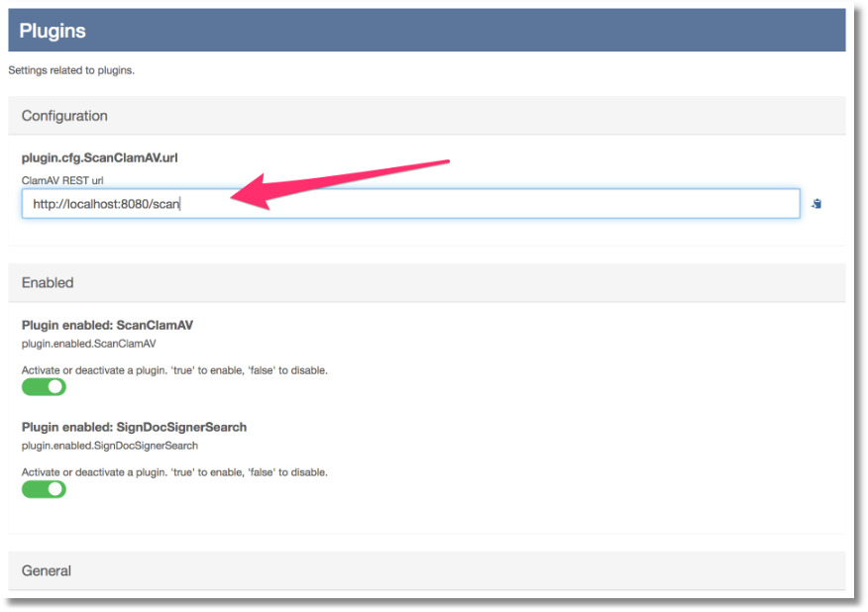Expand the General section header

tap(47, 570)
